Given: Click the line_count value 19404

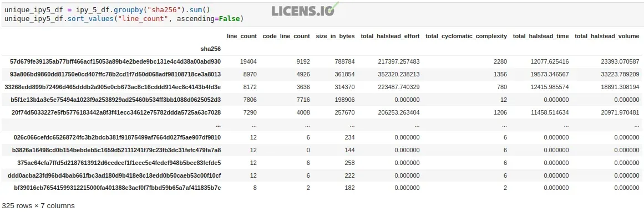Looking at the screenshot, I should (248, 61).
